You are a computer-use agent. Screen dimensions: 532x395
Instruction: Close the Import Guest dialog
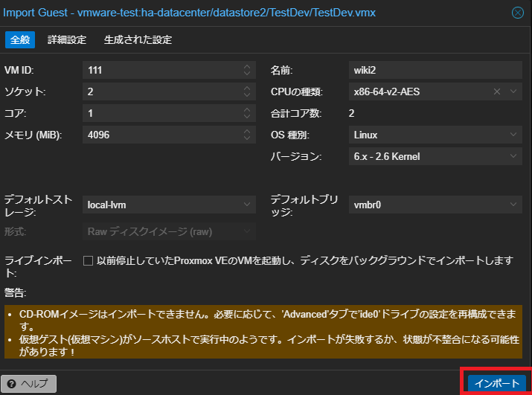coord(517,13)
